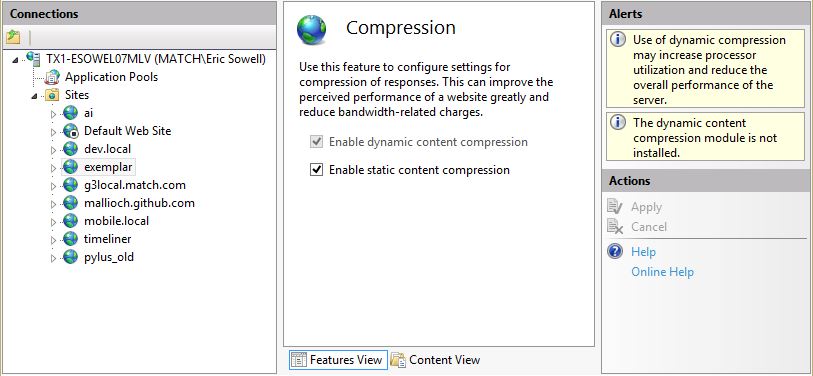Open the Online Help link
The height and width of the screenshot is (376, 813).
[x=662, y=272]
